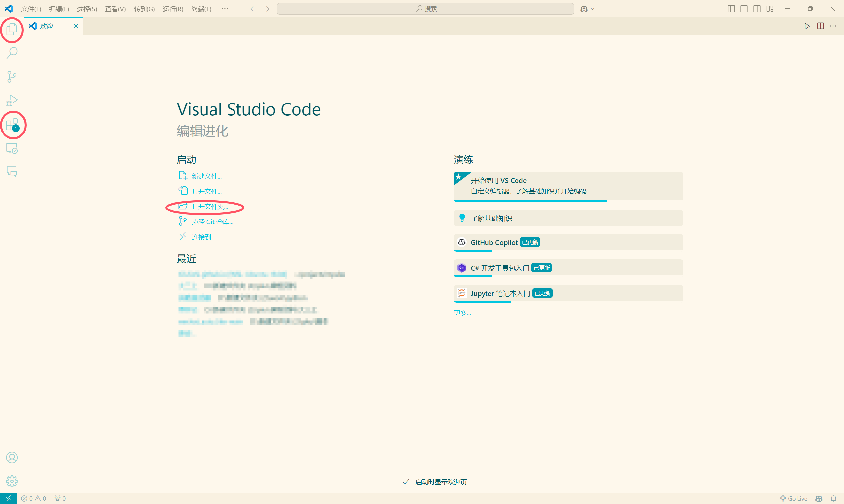The width and height of the screenshot is (844, 504).
Task: Open Remote Explorer view
Action: click(12, 148)
